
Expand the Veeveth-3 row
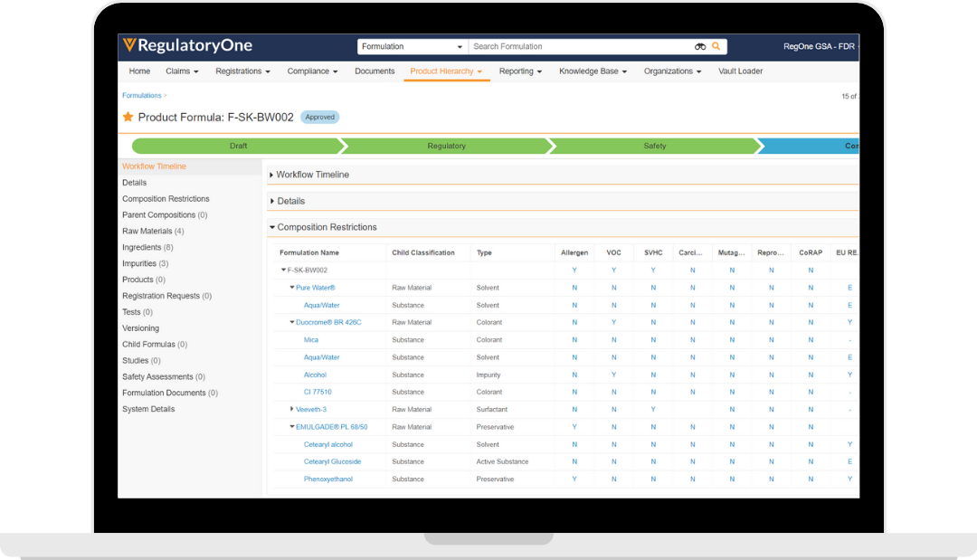pyautogui.click(x=291, y=409)
